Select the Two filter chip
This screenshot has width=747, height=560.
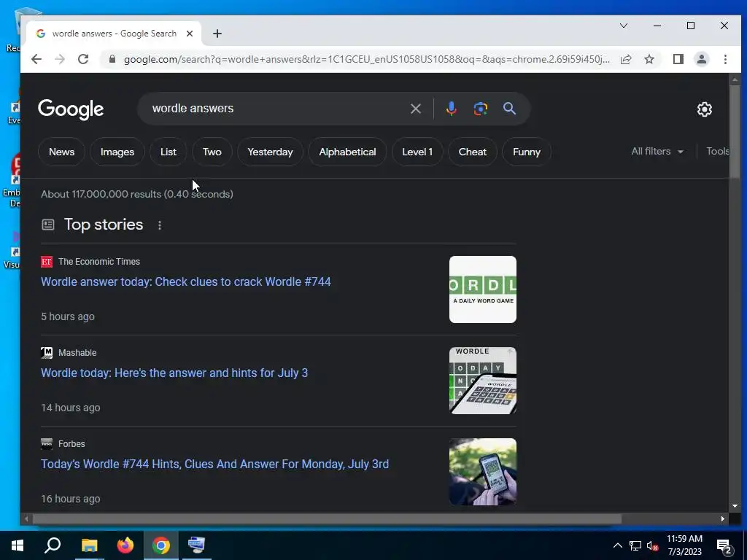(212, 152)
